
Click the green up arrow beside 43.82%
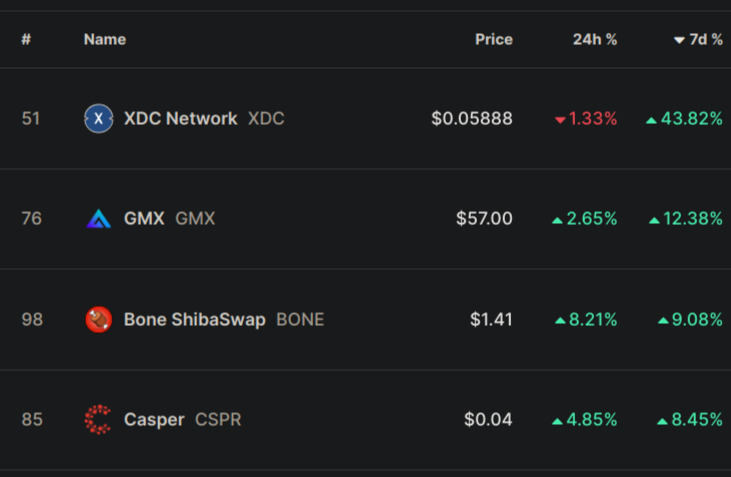click(x=651, y=120)
